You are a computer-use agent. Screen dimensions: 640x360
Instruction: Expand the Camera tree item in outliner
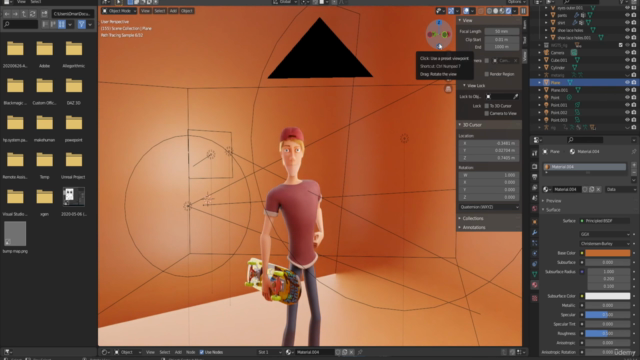pyautogui.click(x=540, y=53)
